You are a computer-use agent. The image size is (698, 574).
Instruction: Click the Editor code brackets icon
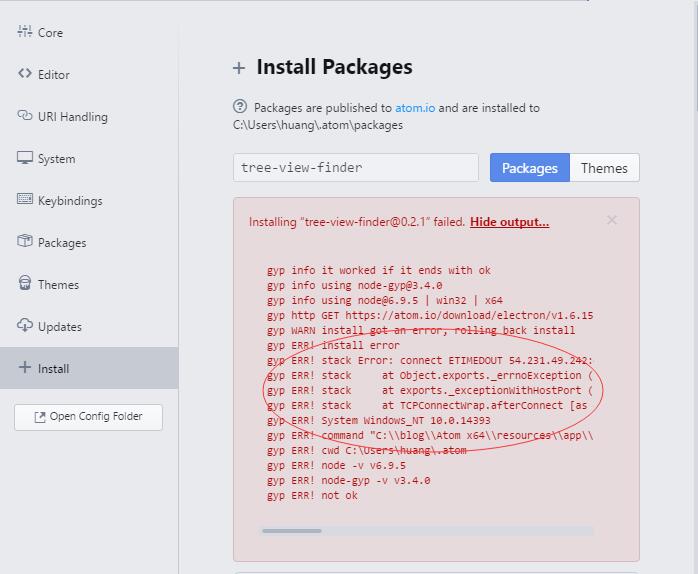(24, 73)
